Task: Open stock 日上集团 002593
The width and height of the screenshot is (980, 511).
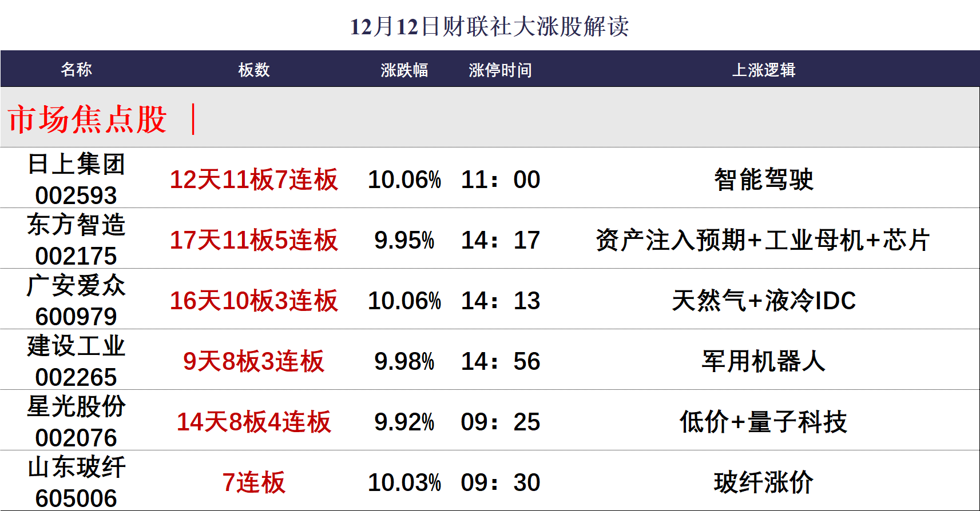Action: tap(76, 179)
